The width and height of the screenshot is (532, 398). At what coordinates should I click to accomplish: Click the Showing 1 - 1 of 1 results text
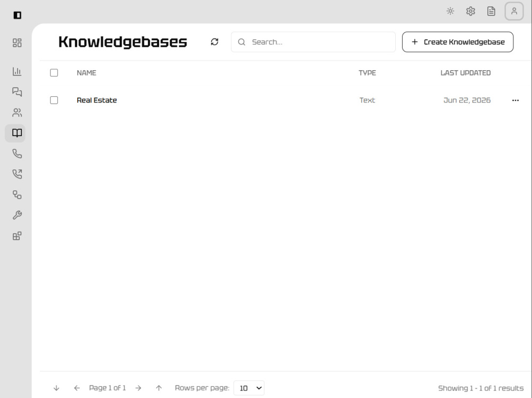pos(481,388)
